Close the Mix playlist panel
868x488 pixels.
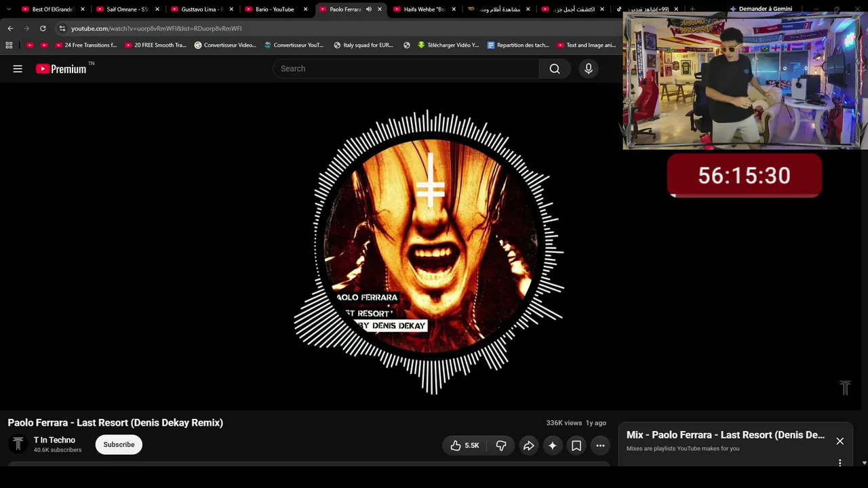tap(840, 441)
